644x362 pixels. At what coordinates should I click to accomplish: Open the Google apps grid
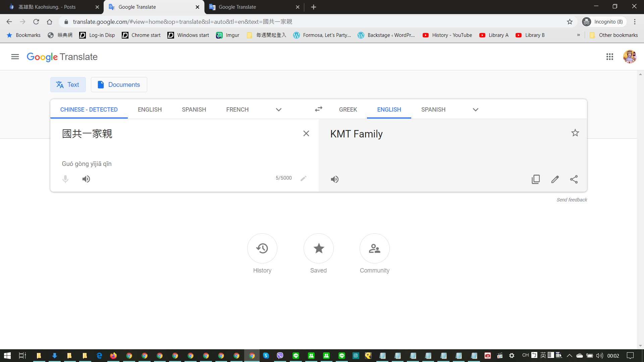[x=609, y=57]
